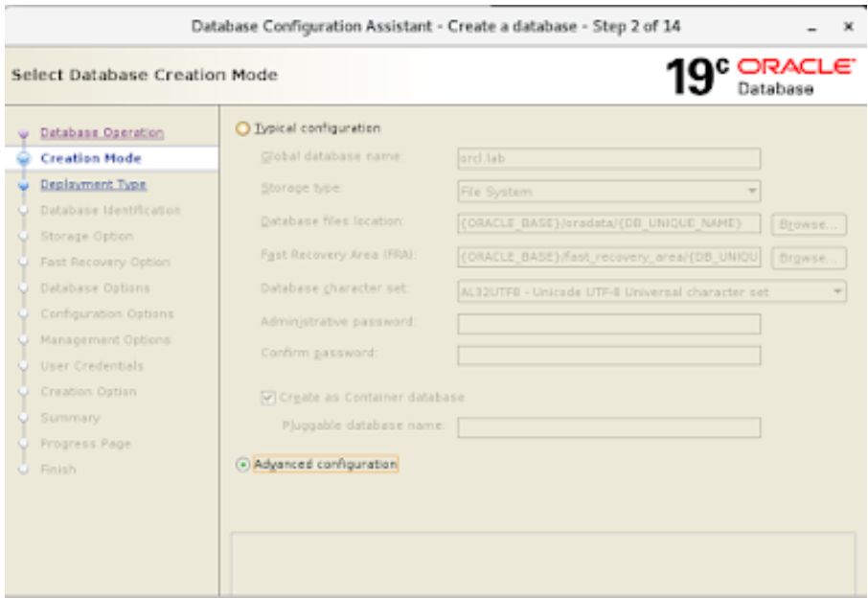868x599 pixels.
Task: Open the Storage type dropdown
Action: (x=609, y=192)
